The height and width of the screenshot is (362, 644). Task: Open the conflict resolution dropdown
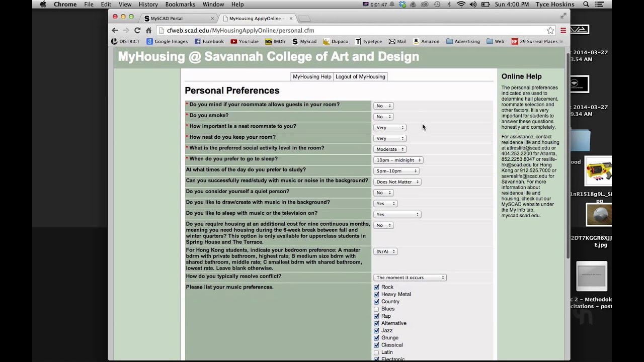[x=410, y=278]
